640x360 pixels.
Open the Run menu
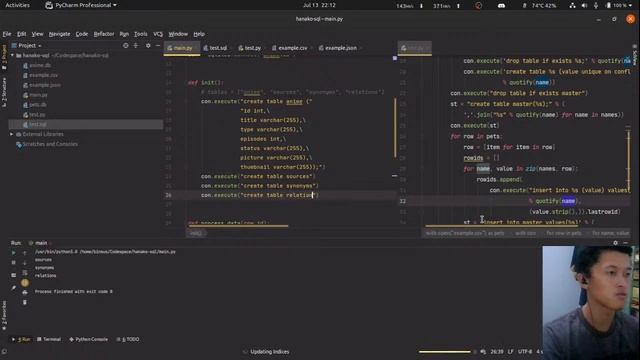coord(124,34)
